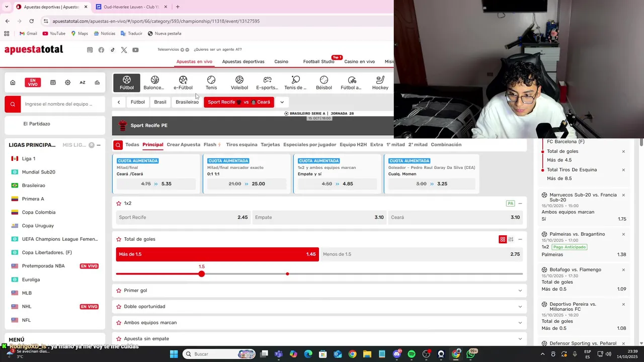Select the e-Fútbol sport icon
Viewport: 644px width, 362px height.
coord(183,83)
